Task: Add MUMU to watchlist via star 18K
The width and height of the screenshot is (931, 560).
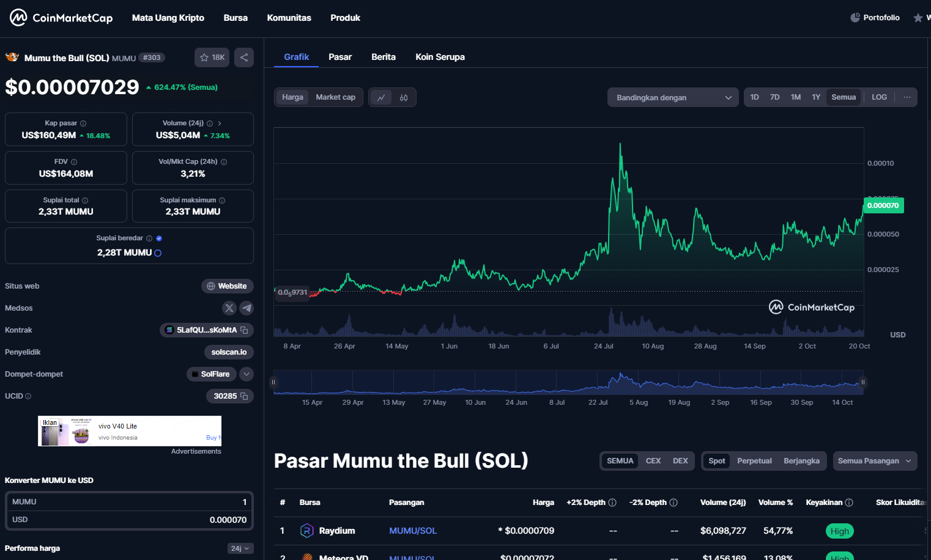Action: (212, 57)
